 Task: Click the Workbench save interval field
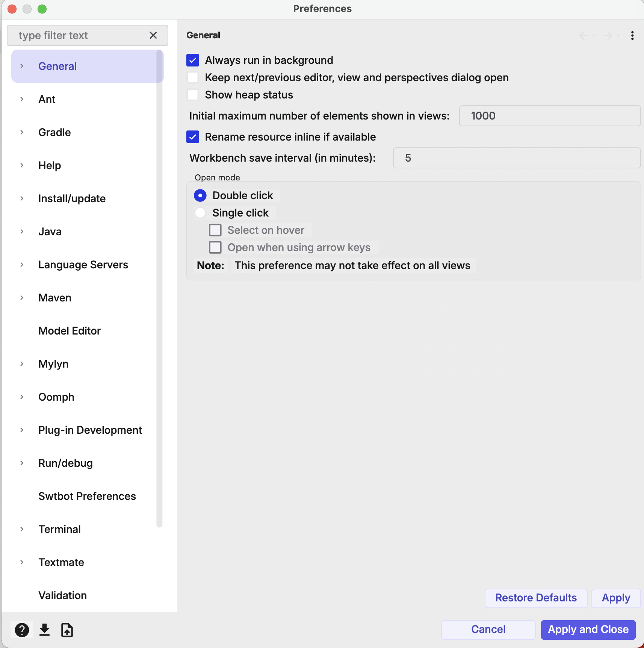pyautogui.click(x=516, y=158)
